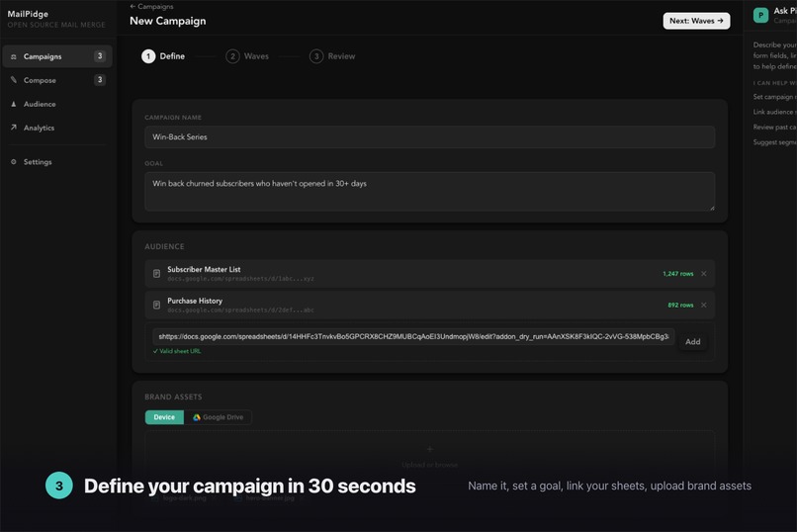Click the Ask Pidge avatar icon
Viewport: 797px width, 532px height.
760,15
